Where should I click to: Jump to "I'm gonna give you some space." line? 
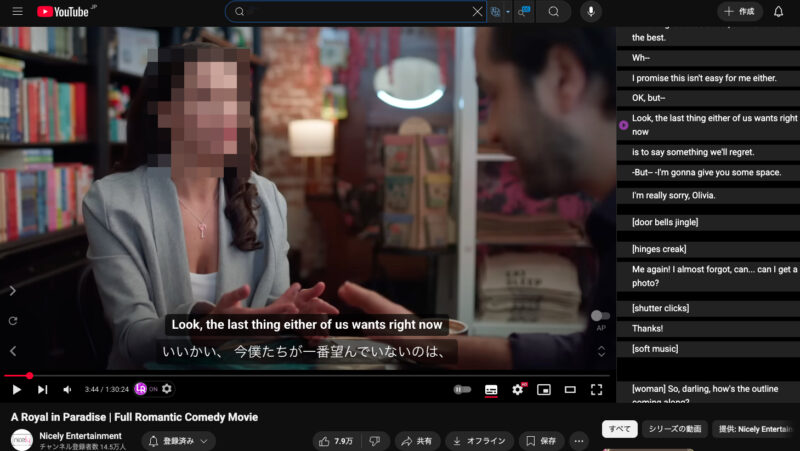pyautogui.click(x=708, y=172)
